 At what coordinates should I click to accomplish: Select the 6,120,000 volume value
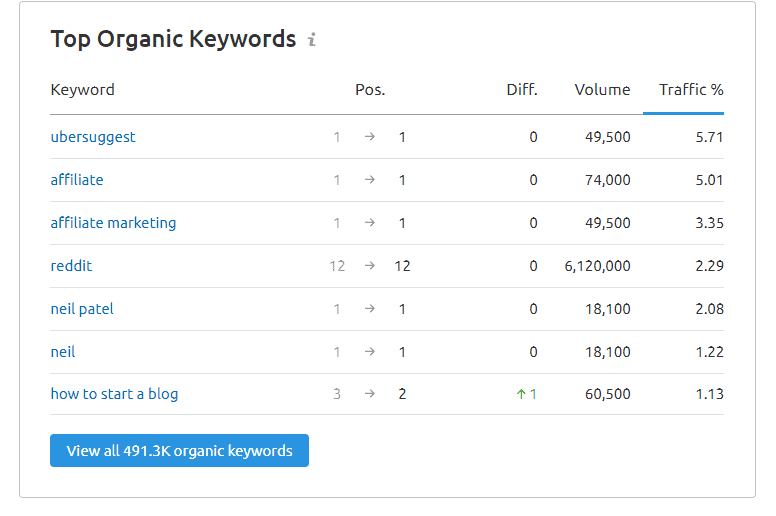click(597, 266)
